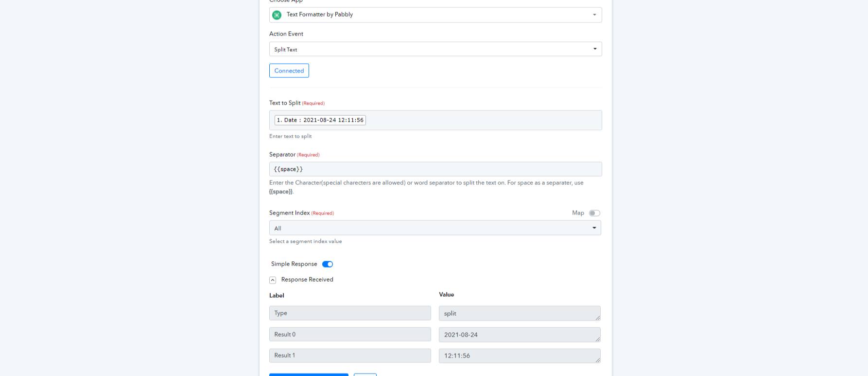Click into the Separator {{space}} field

[x=435, y=169]
